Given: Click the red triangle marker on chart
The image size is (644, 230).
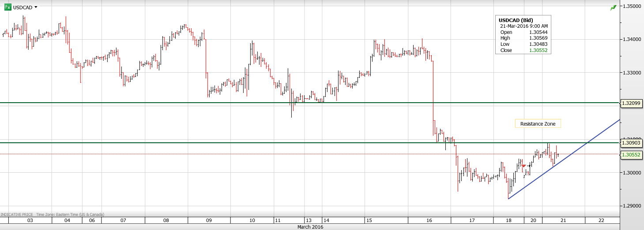Looking at the screenshot, I should (523, 166).
